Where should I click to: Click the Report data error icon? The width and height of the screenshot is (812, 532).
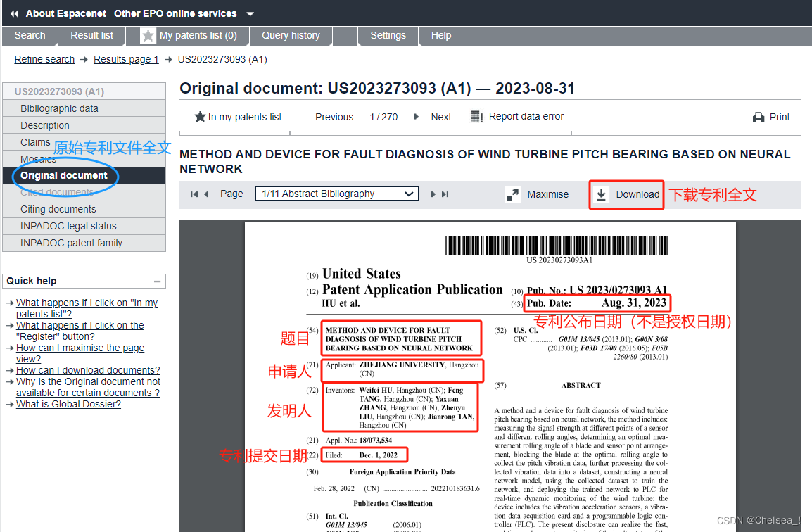coord(476,117)
